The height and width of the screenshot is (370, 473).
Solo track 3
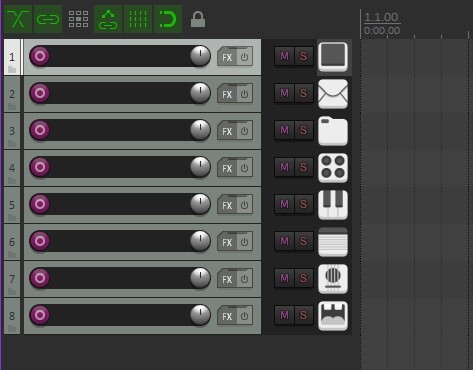pos(303,130)
